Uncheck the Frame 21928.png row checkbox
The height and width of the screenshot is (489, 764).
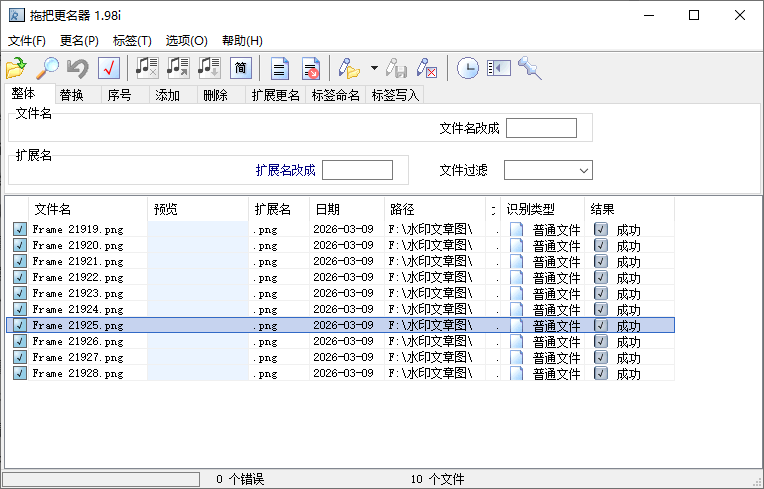click(19, 373)
